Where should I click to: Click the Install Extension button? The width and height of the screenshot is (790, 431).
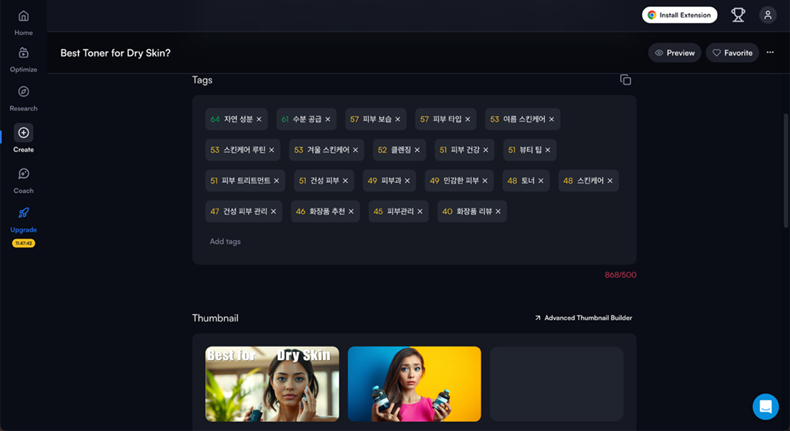tap(680, 15)
